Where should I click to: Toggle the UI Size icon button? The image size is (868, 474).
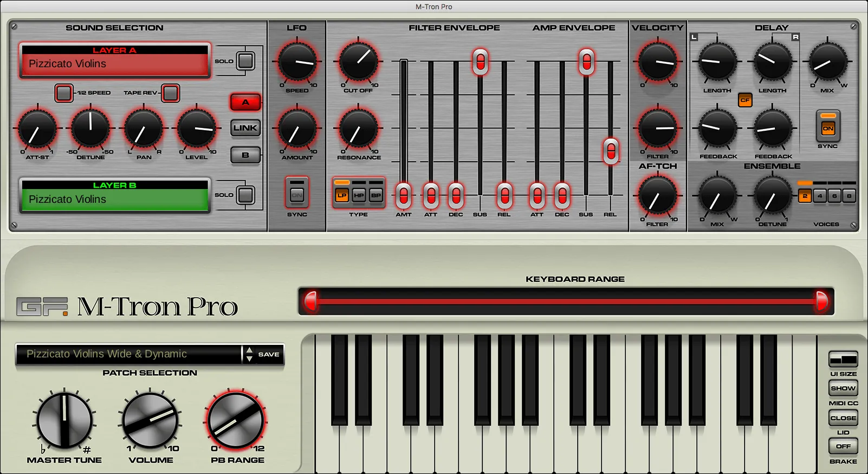(x=843, y=359)
